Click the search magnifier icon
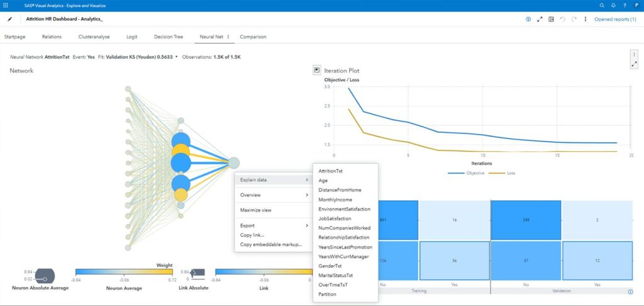 [601, 5]
